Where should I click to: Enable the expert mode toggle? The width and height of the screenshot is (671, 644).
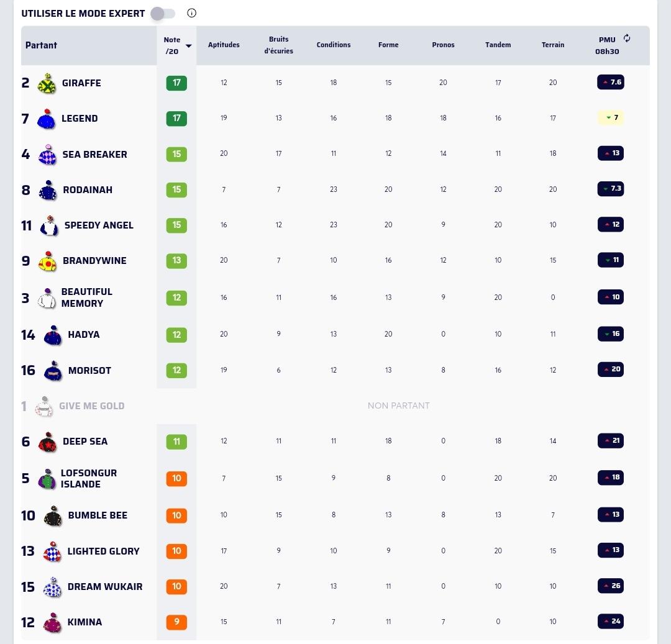pyautogui.click(x=163, y=14)
